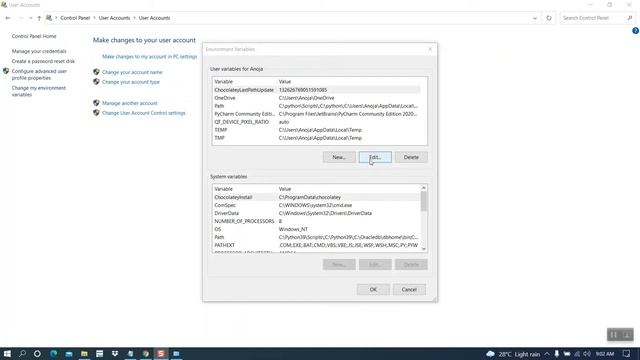Click the system variables scrollbar thumb
The height and width of the screenshot is (360, 640).
coord(424,201)
